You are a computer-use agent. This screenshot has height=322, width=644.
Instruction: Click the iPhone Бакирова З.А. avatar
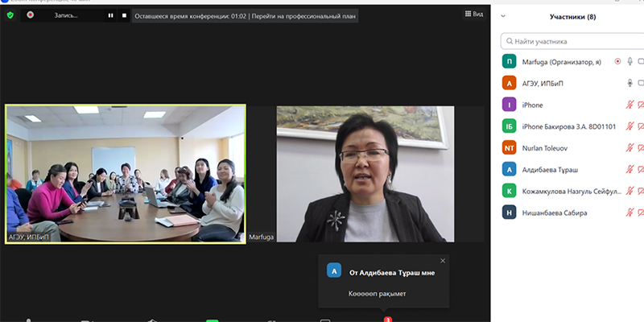509,126
